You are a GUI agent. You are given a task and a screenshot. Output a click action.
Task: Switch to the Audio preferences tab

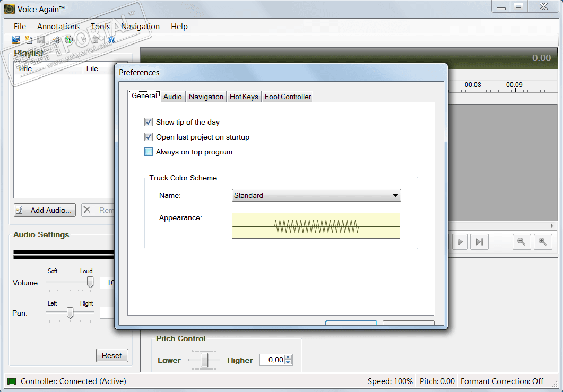tap(172, 97)
